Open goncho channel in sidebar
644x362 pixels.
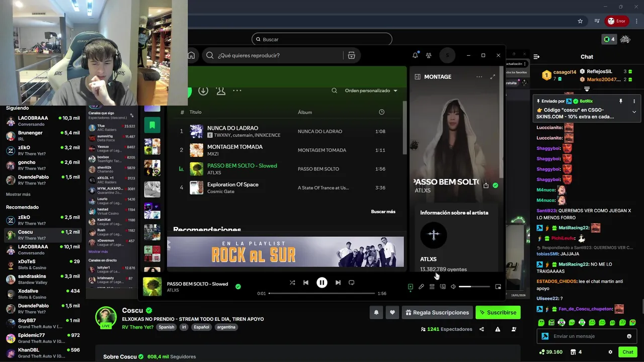point(43,165)
